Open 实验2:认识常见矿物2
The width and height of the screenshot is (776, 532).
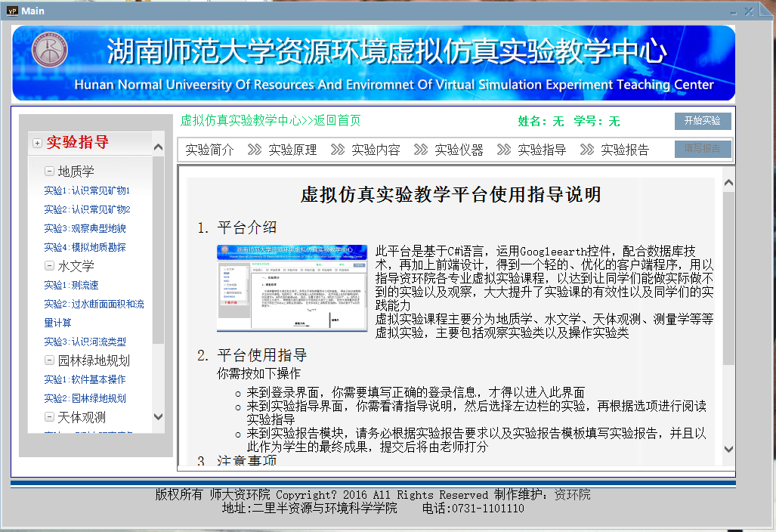coord(87,209)
